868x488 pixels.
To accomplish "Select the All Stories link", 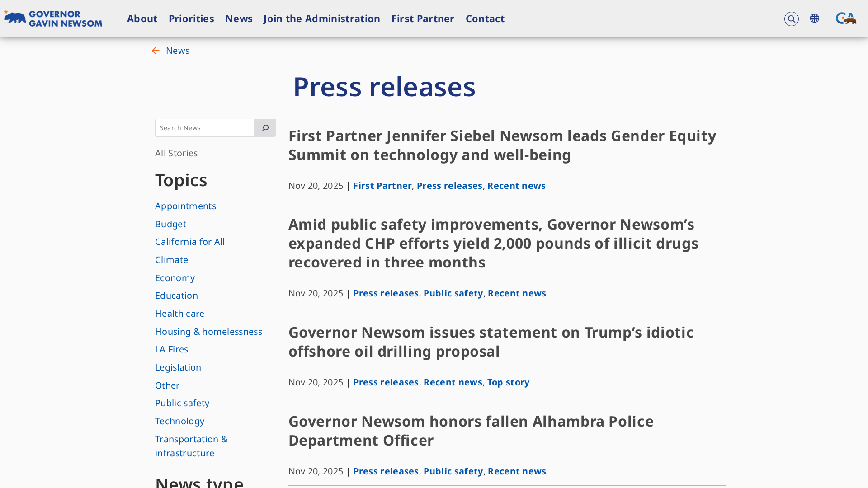I will click(x=176, y=153).
